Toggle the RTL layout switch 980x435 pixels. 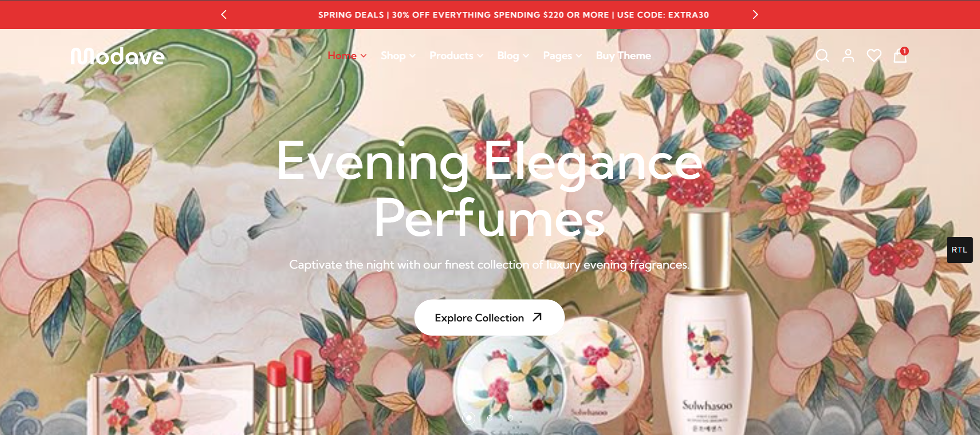pyautogui.click(x=959, y=250)
